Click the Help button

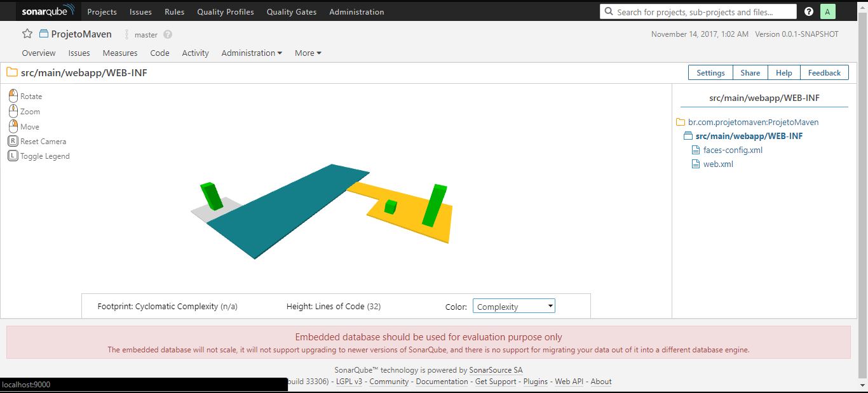783,72
